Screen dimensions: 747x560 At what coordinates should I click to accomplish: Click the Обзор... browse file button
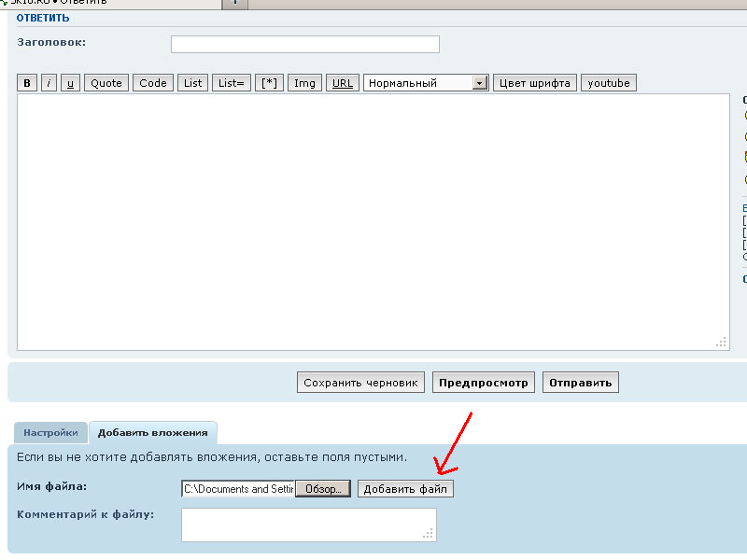(x=323, y=488)
